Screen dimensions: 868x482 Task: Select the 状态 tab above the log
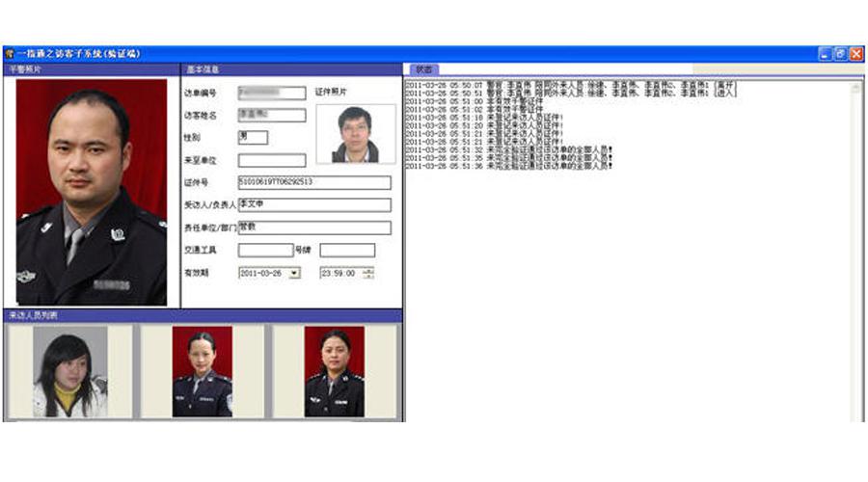[423, 69]
